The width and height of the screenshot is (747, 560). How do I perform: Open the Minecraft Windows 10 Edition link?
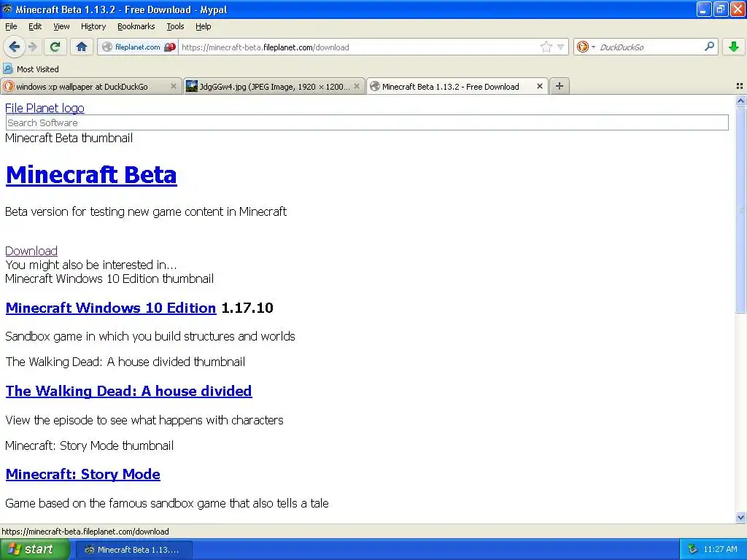coord(111,308)
